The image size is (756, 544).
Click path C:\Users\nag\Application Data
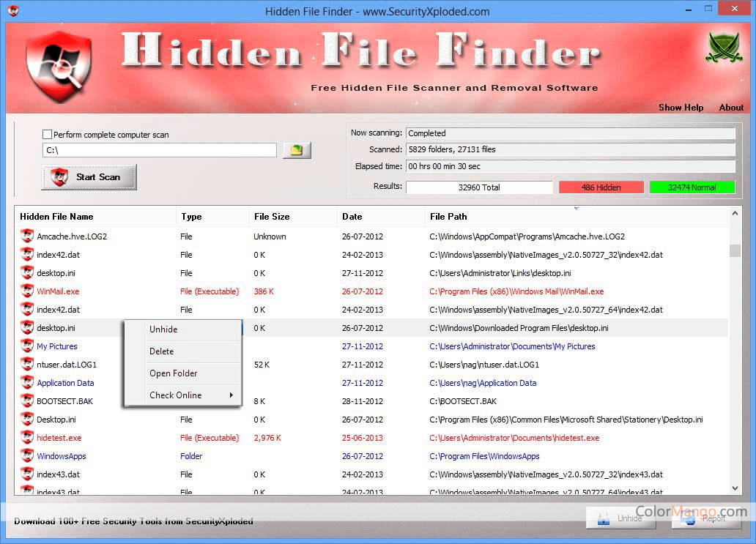(483, 383)
